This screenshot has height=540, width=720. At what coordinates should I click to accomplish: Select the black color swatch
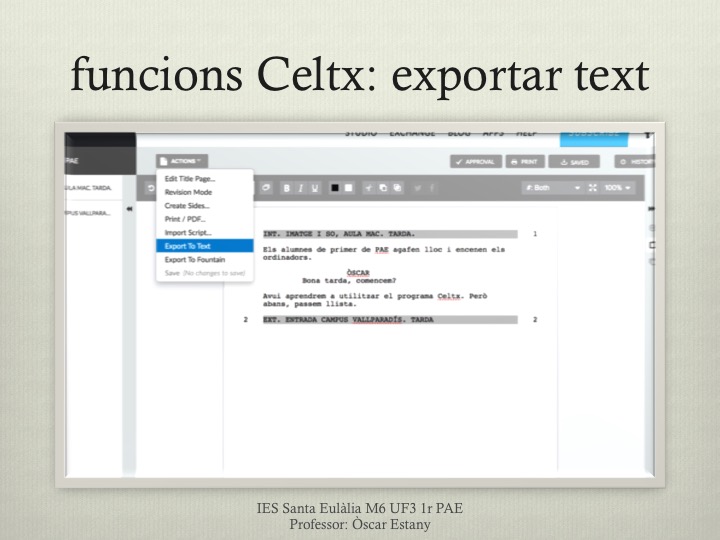(x=336, y=187)
